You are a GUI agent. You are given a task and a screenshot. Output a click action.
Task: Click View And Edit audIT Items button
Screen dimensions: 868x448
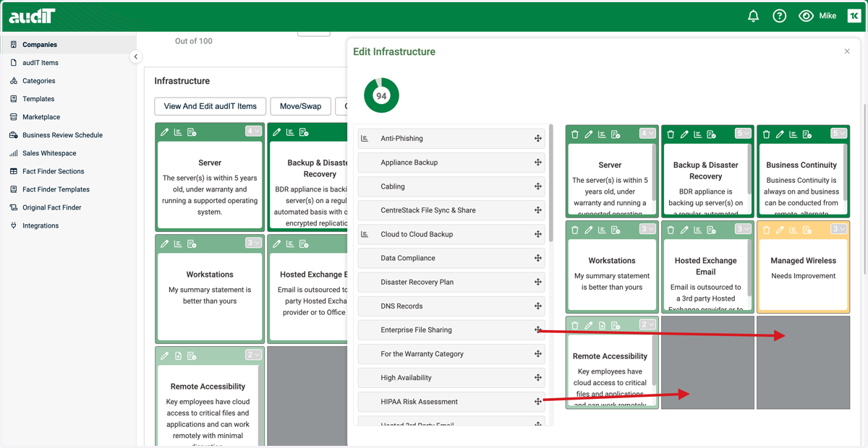[x=210, y=106]
